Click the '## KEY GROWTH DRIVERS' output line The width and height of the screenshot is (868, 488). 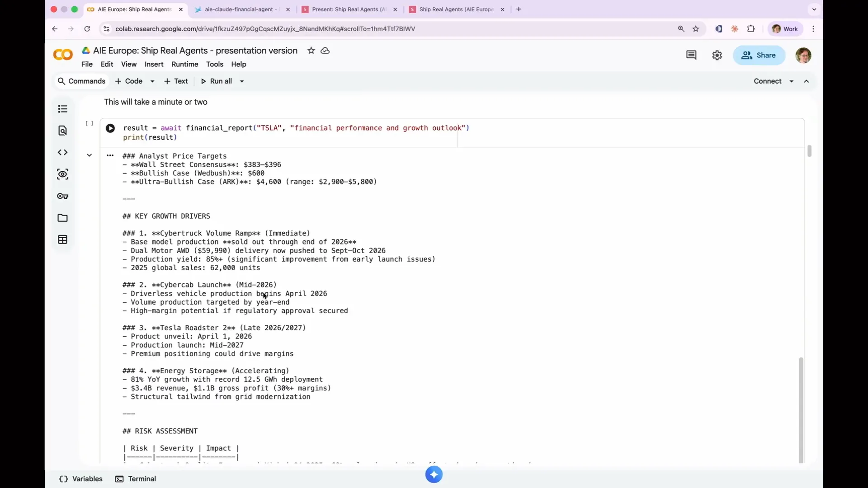[x=166, y=216]
